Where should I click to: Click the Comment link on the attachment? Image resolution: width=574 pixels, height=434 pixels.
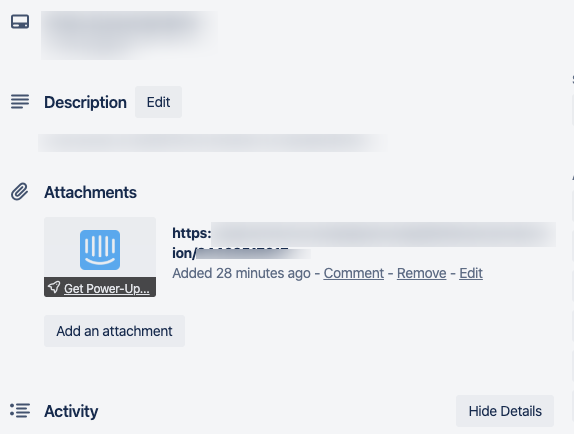click(354, 273)
